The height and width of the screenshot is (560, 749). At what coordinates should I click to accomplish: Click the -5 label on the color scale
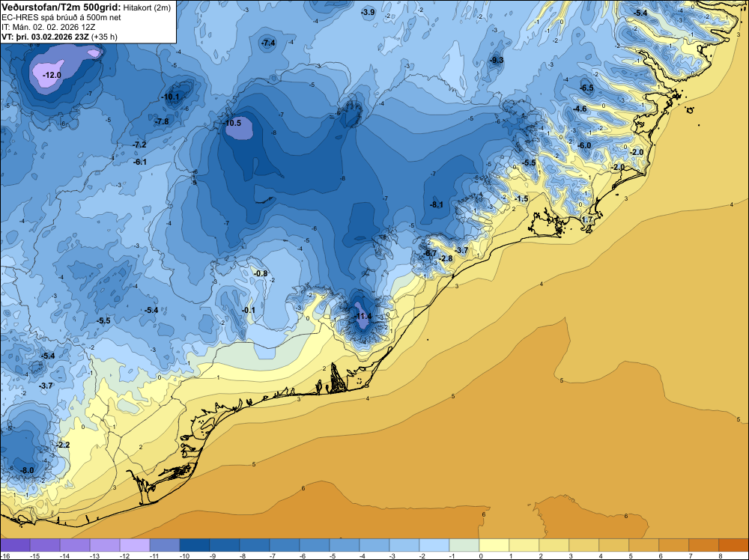[x=334, y=556]
